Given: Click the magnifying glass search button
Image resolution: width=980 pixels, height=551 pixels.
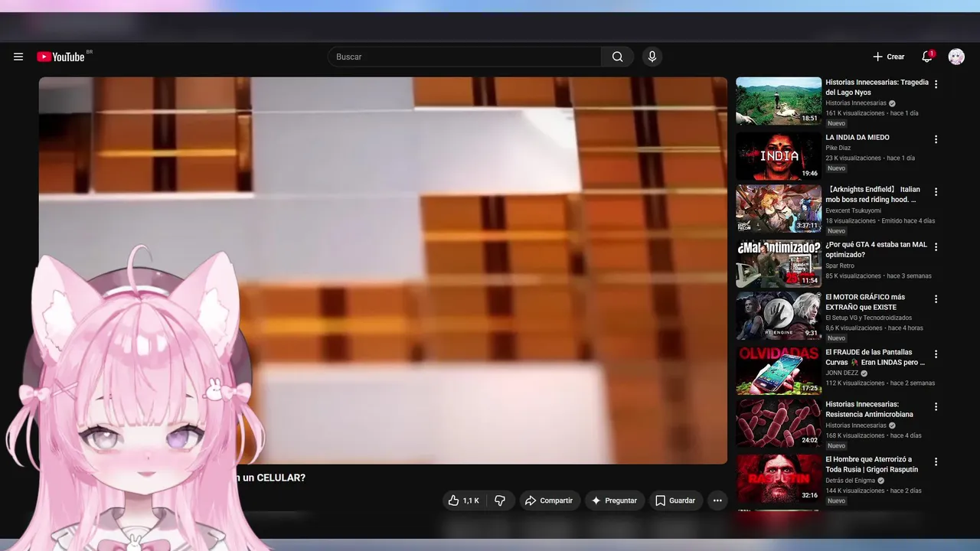Looking at the screenshot, I should [617, 57].
